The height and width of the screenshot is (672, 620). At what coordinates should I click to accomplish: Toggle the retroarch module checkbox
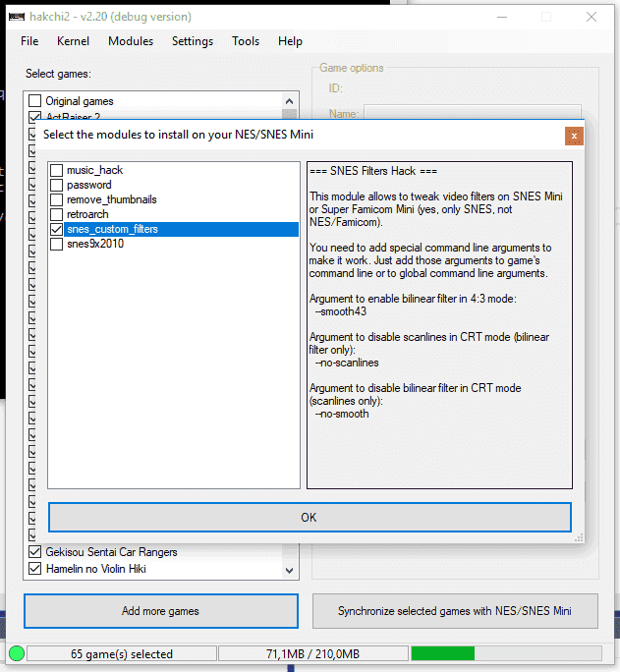click(57, 214)
